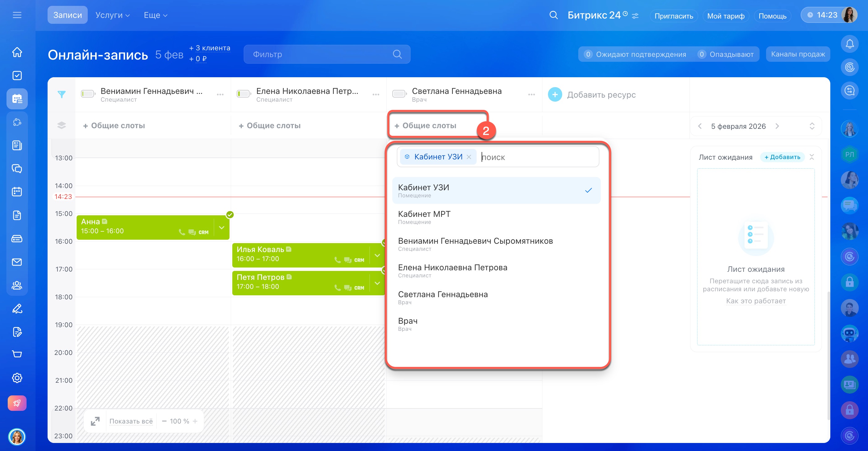
Task: Expand the Услуги dropdown menu
Action: pyautogui.click(x=112, y=15)
